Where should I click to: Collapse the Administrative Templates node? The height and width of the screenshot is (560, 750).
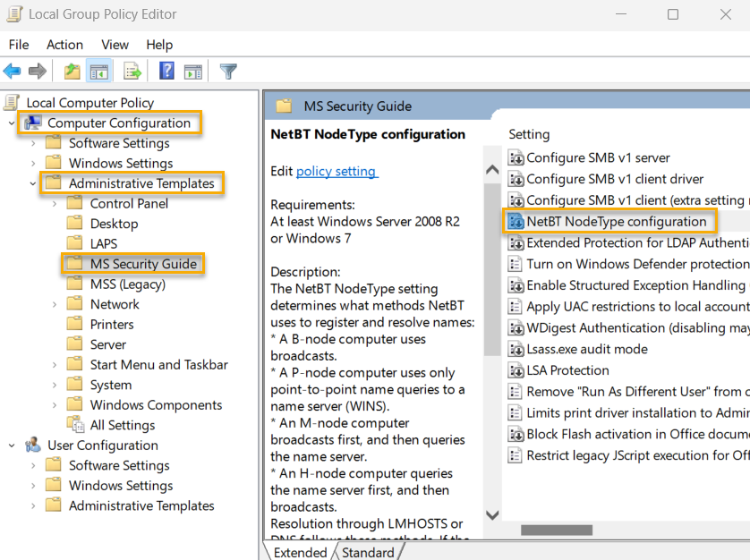coord(30,182)
